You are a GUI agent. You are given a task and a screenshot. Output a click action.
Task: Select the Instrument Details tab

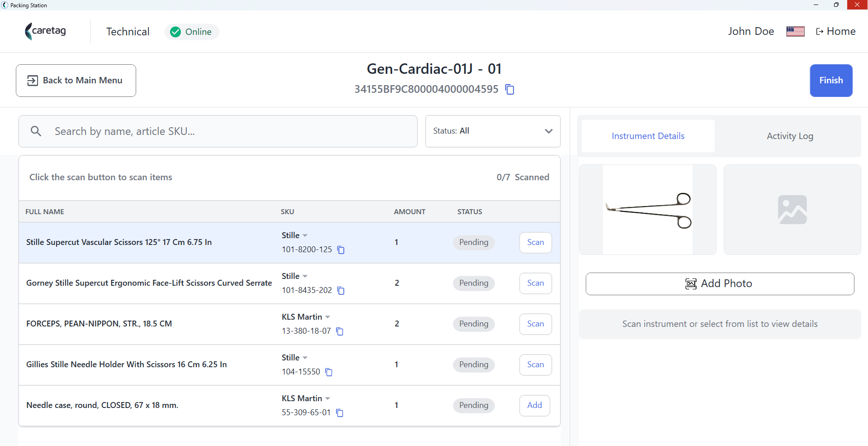pyautogui.click(x=648, y=136)
